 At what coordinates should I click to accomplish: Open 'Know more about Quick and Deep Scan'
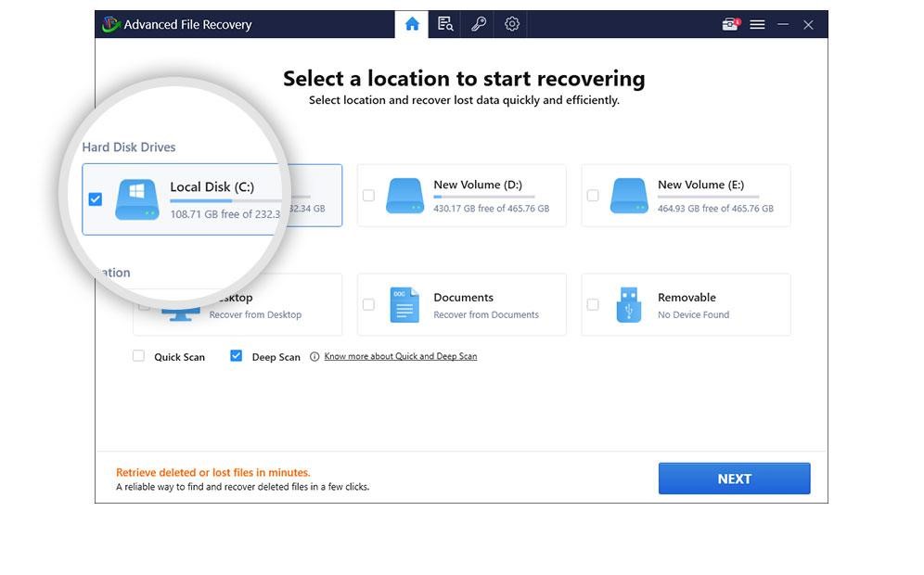(400, 356)
